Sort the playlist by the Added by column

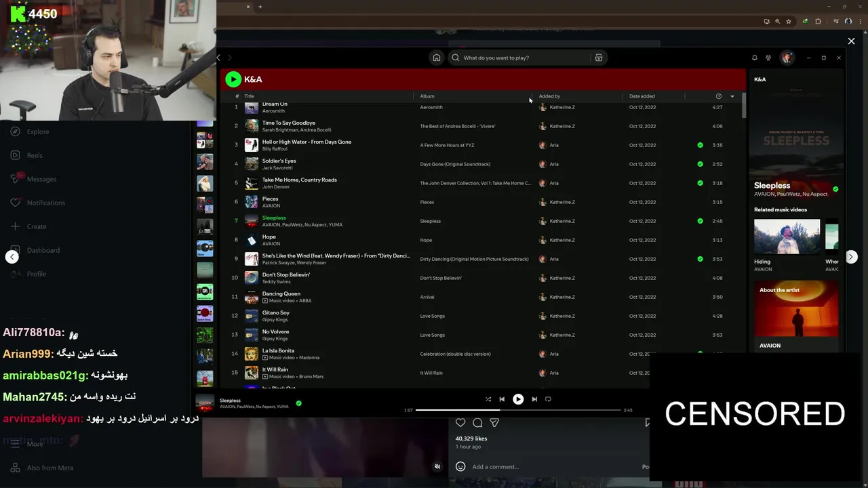click(549, 96)
